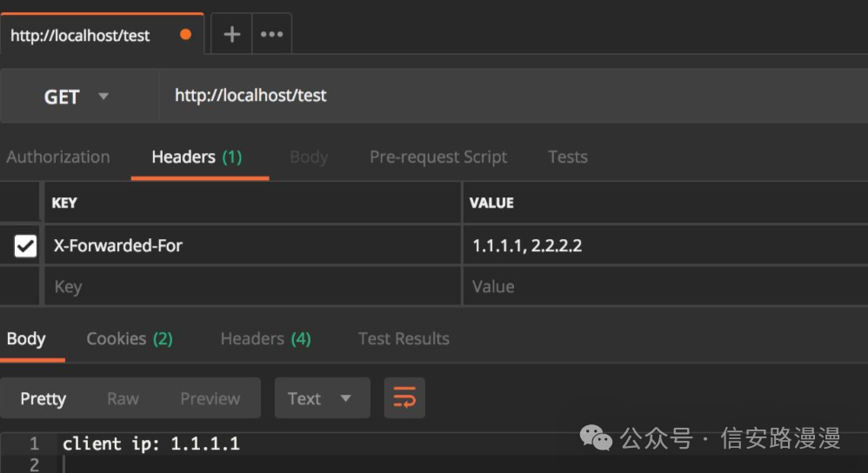The width and height of the screenshot is (868, 473).
Task: Switch response to Preview view
Action: [210, 398]
